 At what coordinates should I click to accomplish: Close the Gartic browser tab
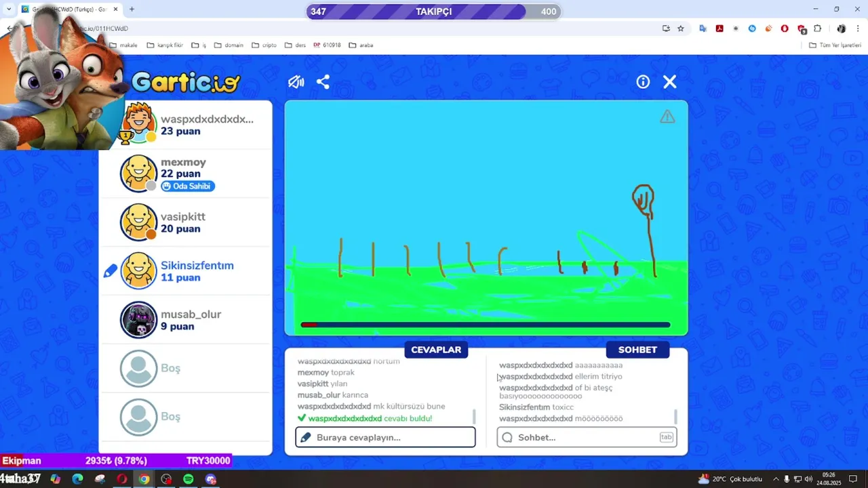coord(115,9)
